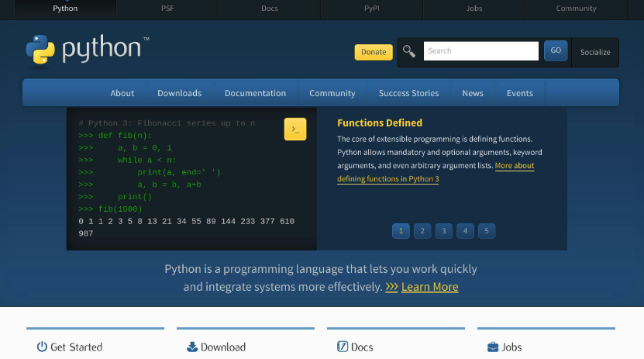Viewport: 644px width, 359px height.
Task: Click the Python logo image
Action: click(88, 50)
